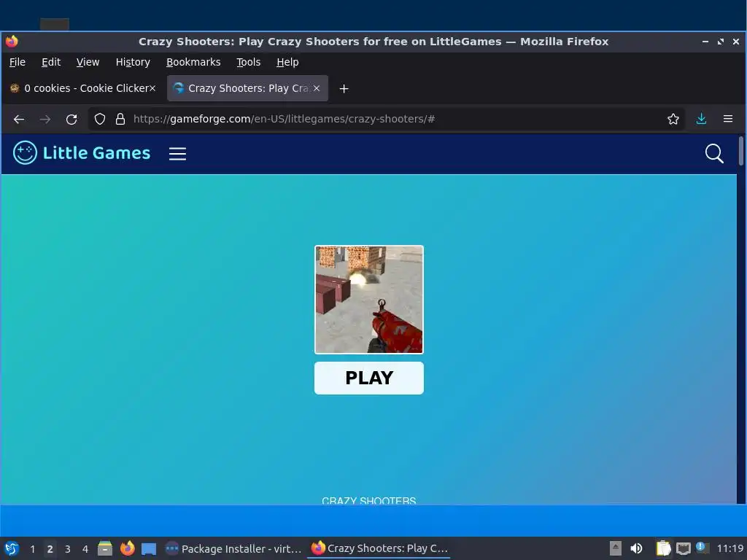View site security padlock info

[120, 119]
